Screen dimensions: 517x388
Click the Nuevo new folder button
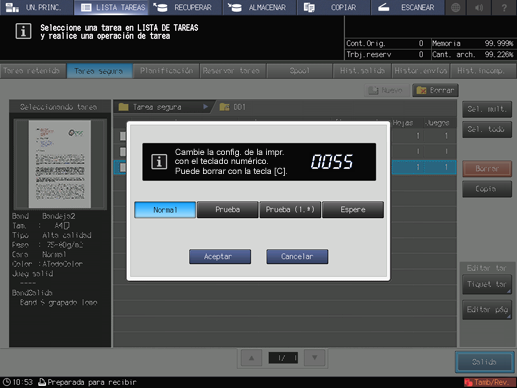click(387, 90)
